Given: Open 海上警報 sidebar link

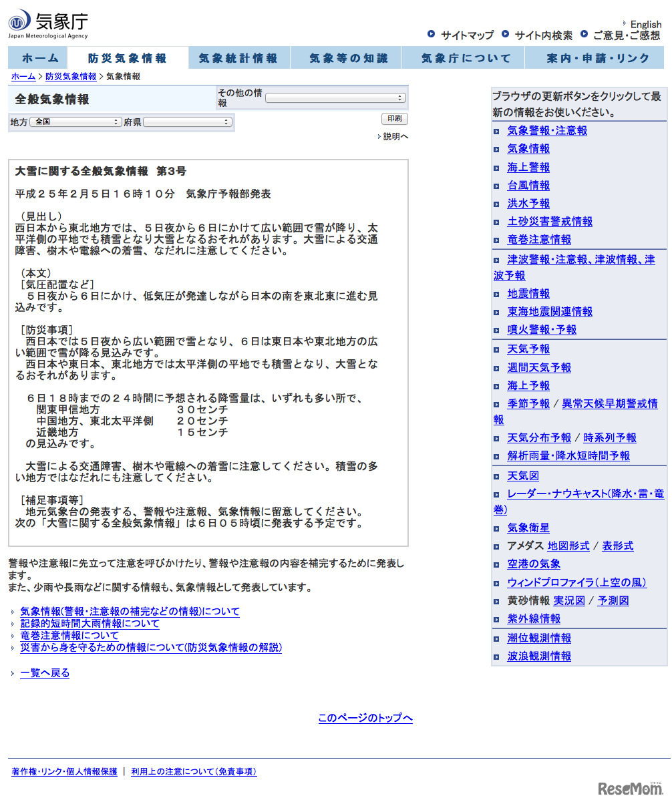Looking at the screenshot, I should pos(528,168).
